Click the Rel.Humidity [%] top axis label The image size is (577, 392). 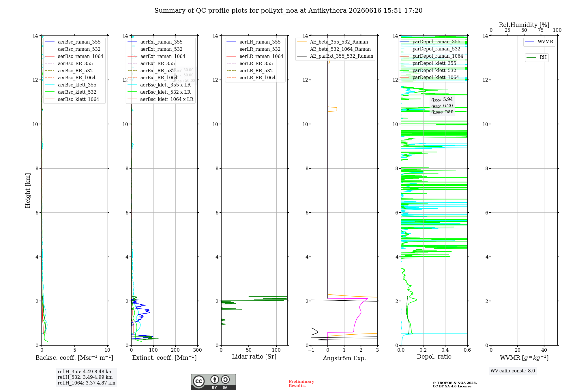(524, 25)
